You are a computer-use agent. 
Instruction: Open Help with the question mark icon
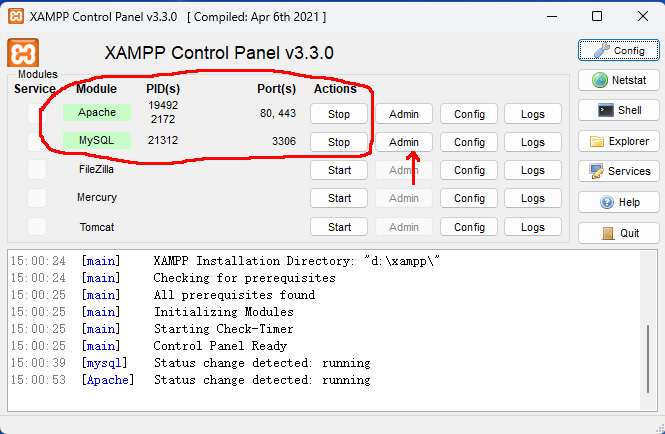point(617,202)
